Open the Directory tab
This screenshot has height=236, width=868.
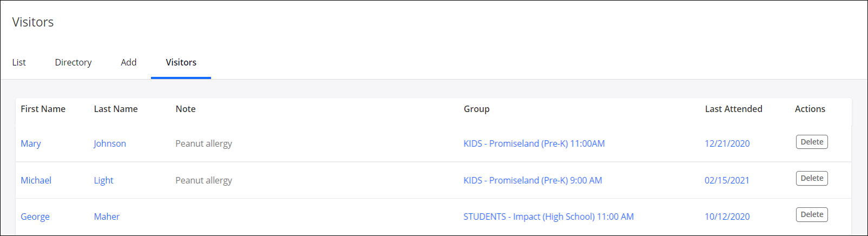[x=73, y=62]
